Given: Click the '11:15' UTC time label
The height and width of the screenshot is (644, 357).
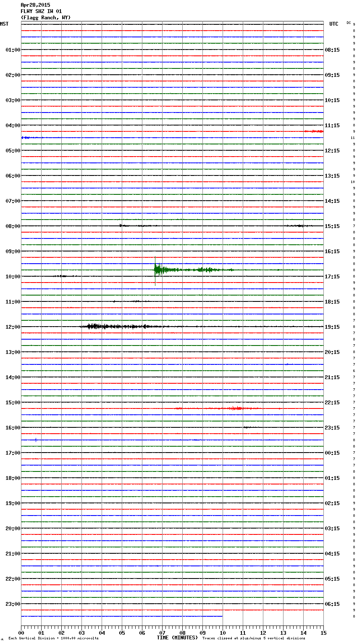Looking at the screenshot, I should pyautogui.click(x=332, y=126).
